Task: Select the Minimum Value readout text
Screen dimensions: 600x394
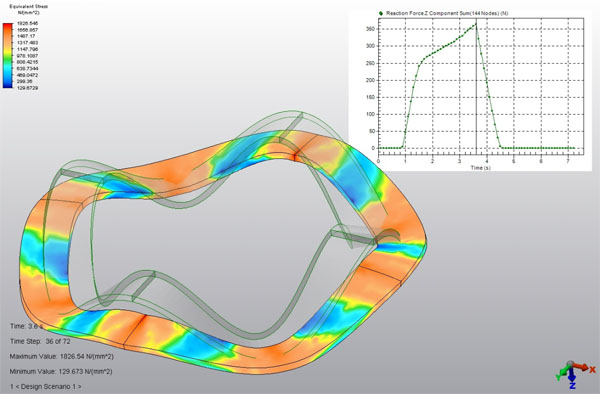Action: click(x=61, y=371)
